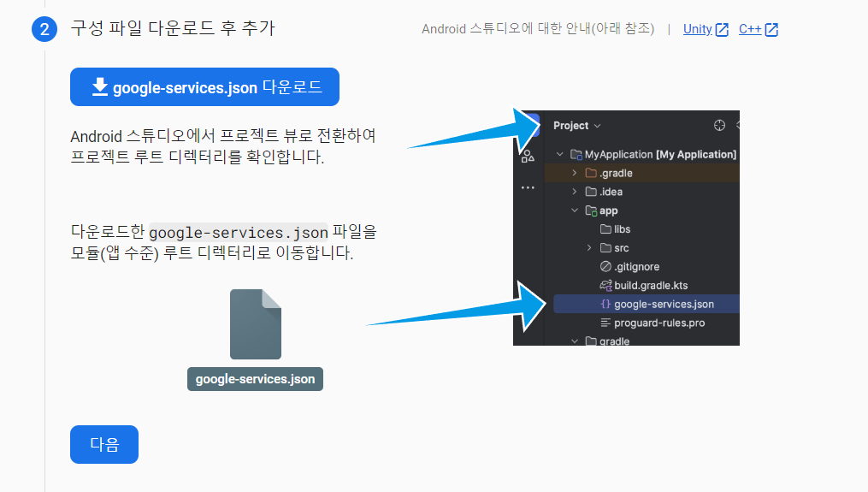
Task: Open the structure tool window icon
Action: point(528,157)
